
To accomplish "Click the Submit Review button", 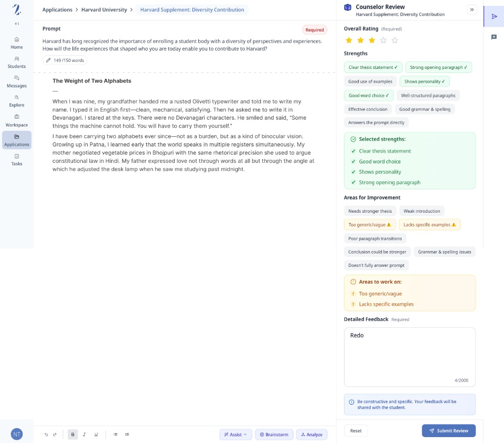I will [449, 431].
